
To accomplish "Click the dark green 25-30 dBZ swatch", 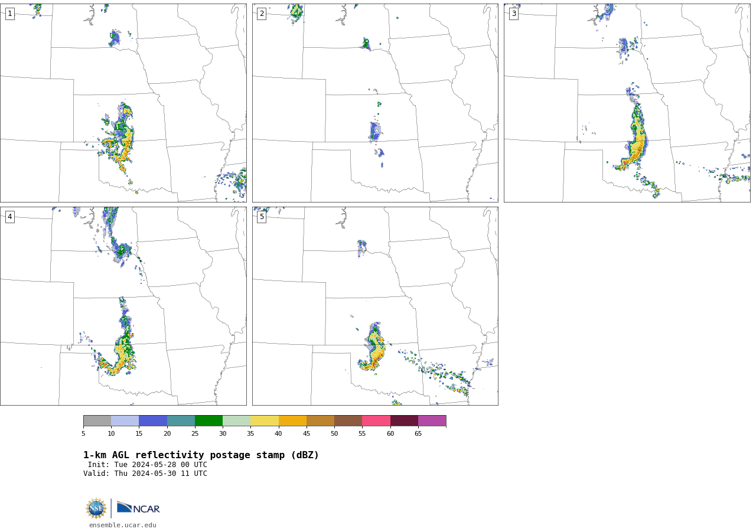I will point(208,421).
